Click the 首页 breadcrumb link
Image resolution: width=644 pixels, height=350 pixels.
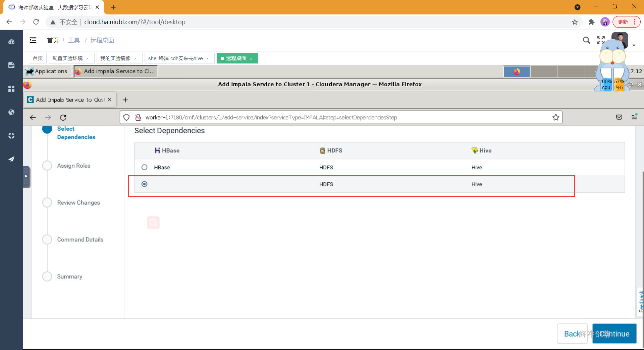tap(53, 40)
